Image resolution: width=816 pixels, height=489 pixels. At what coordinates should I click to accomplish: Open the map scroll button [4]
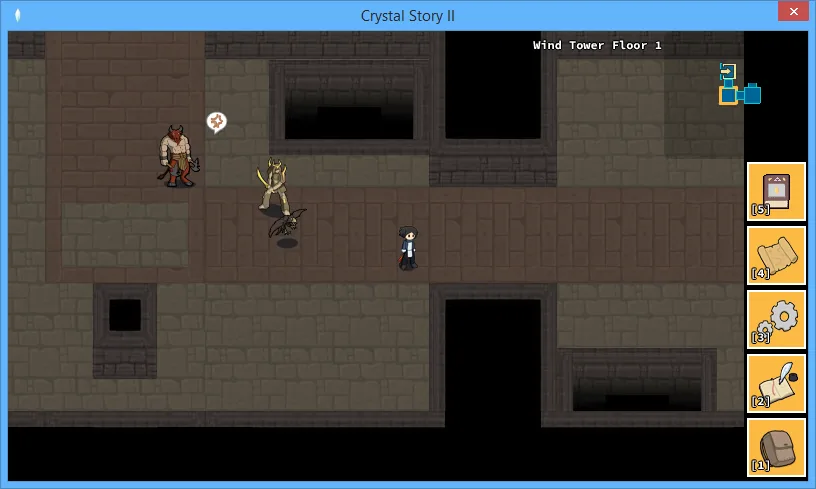click(x=776, y=255)
